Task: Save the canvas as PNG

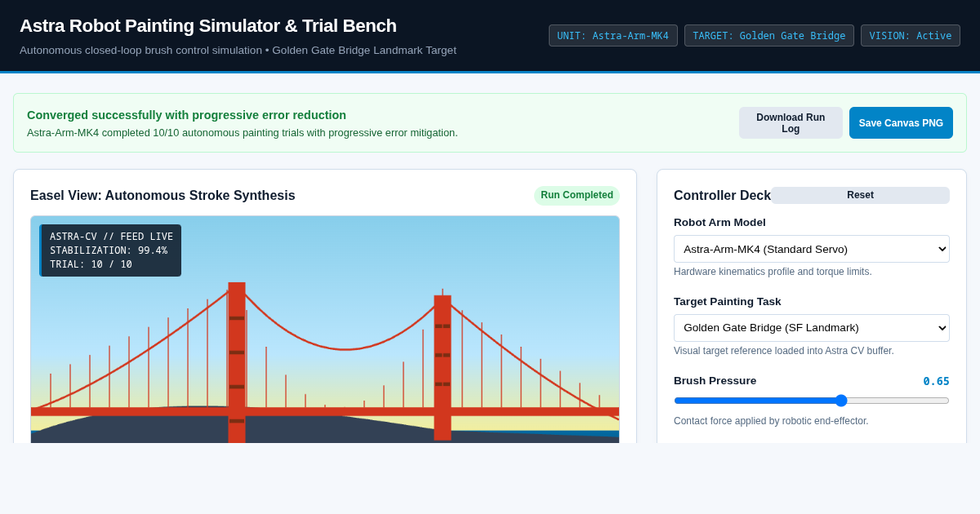Action: pyautogui.click(x=901, y=123)
